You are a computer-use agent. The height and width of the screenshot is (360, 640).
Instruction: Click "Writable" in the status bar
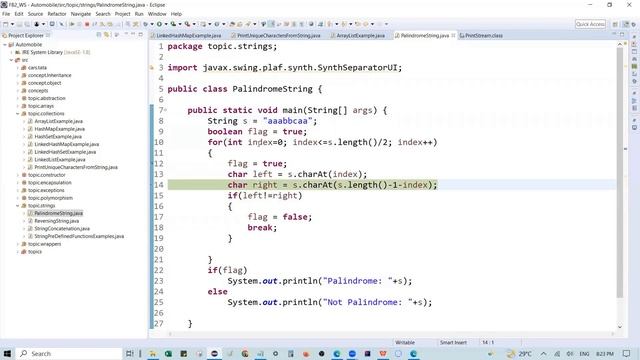tap(405, 342)
